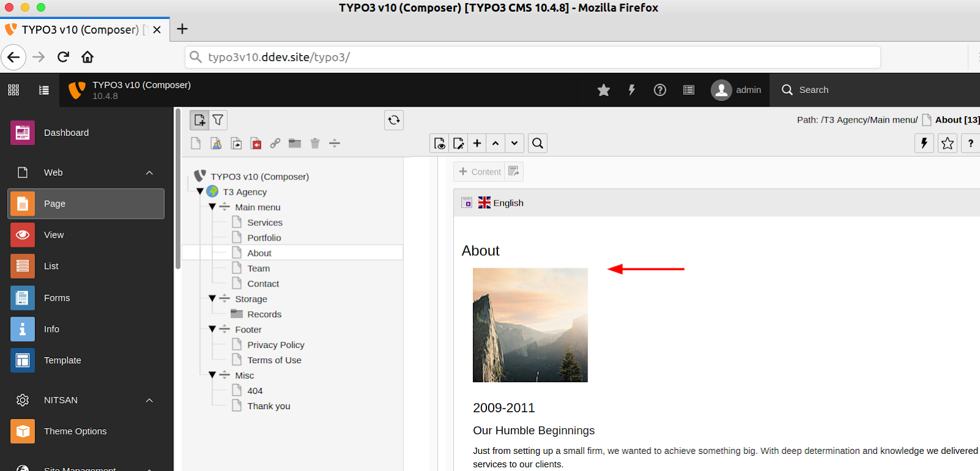Image resolution: width=980 pixels, height=471 pixels.
Task: Select Contact page in tree
Action: pyautogui.click(x=263, y=284)
